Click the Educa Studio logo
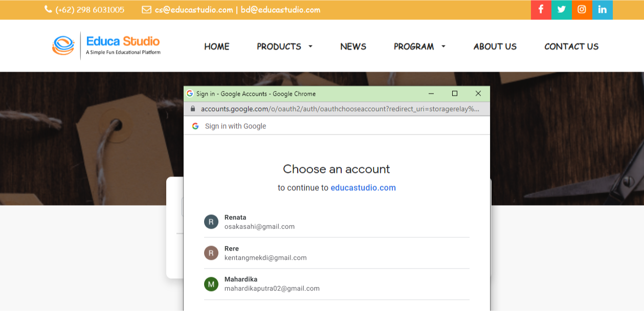 [x=106, y=46]
